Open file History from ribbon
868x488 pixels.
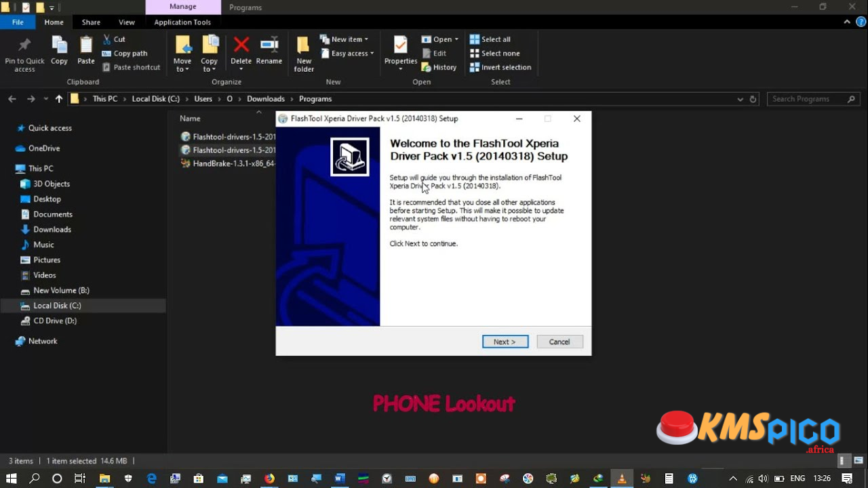[x=439, y=67]
